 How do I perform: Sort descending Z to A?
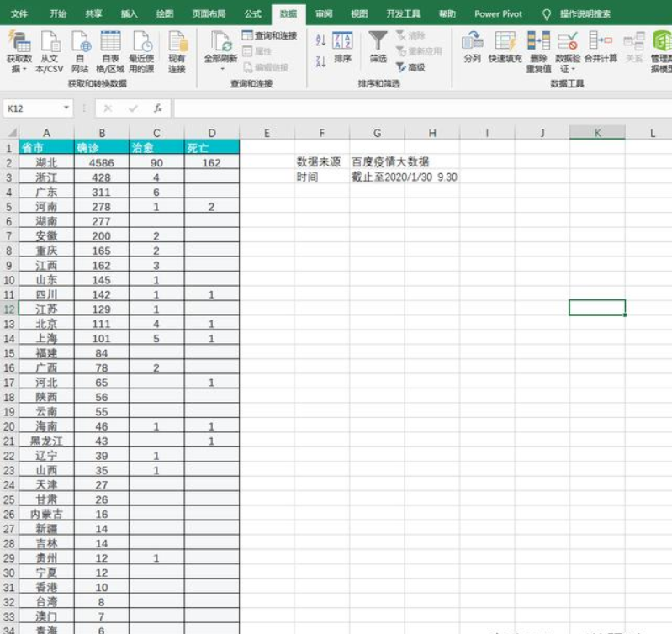tap(320, 61)
